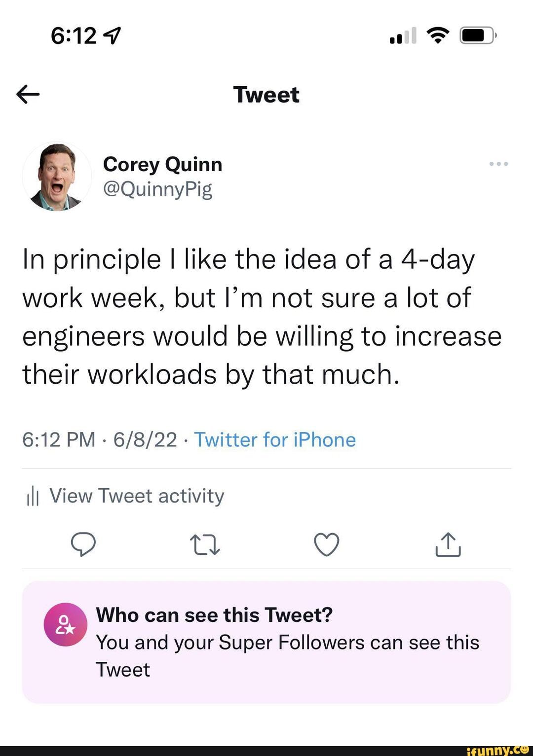Screen dimensions: 533x756
Task: Go back using the back arrow
Action: point(28,94)
